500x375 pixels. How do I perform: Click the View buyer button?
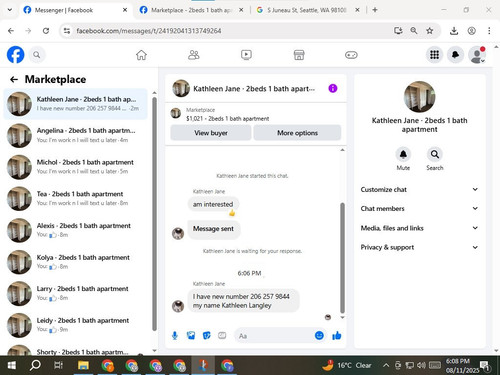211,133
